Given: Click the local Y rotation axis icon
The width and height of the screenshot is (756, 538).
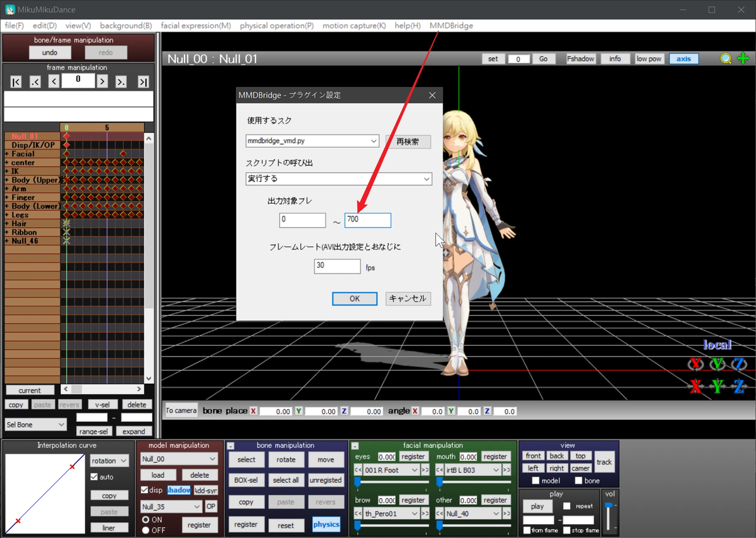Looking at the screenshot, I should coord(717,364).
